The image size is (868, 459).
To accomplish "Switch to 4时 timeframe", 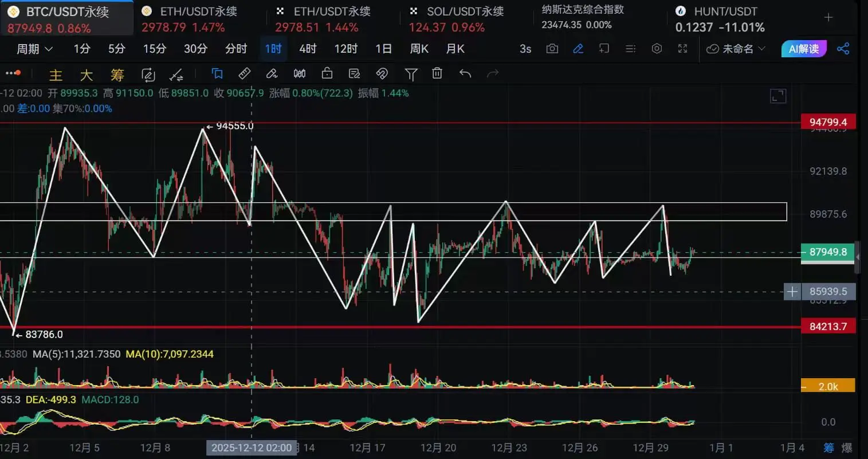I will pyautogui.click(x=308, y=49).
